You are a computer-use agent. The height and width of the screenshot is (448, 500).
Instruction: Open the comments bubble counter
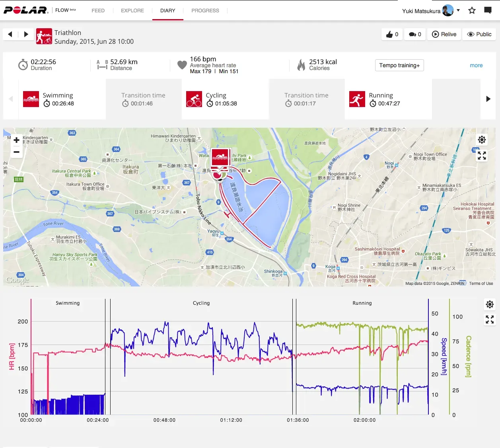415,34
